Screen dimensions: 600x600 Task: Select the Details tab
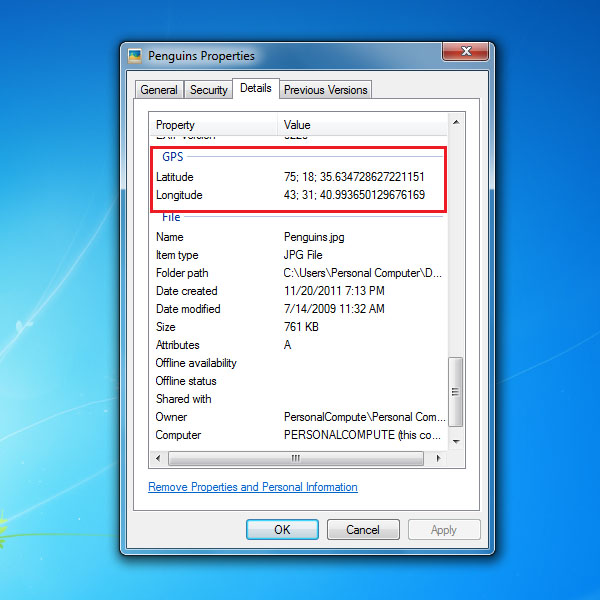coord(256,88)
